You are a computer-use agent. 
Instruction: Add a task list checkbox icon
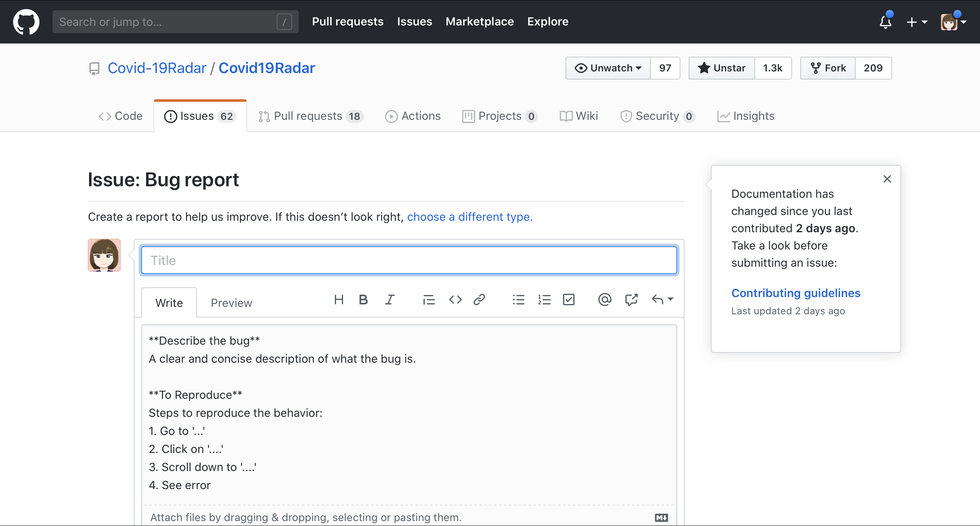(569, 300)
